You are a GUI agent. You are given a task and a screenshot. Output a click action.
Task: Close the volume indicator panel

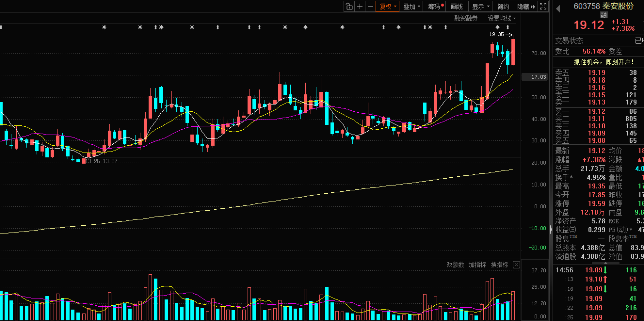(516, 265)
